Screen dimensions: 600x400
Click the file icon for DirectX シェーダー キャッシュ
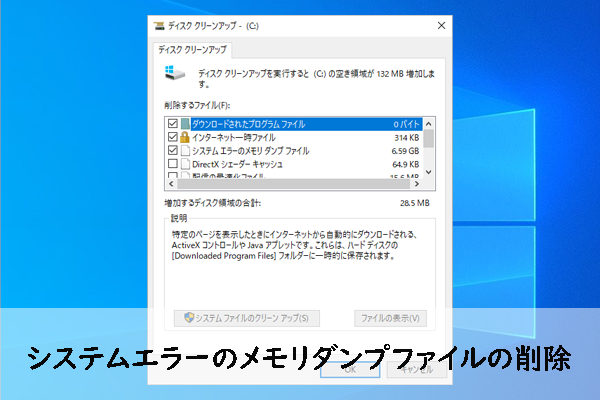185,164
